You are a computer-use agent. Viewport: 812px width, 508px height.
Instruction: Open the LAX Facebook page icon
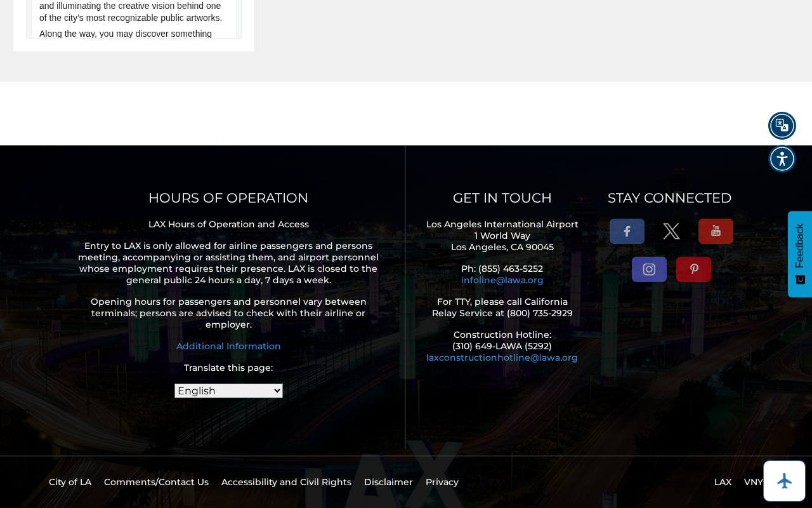[627, 231]
